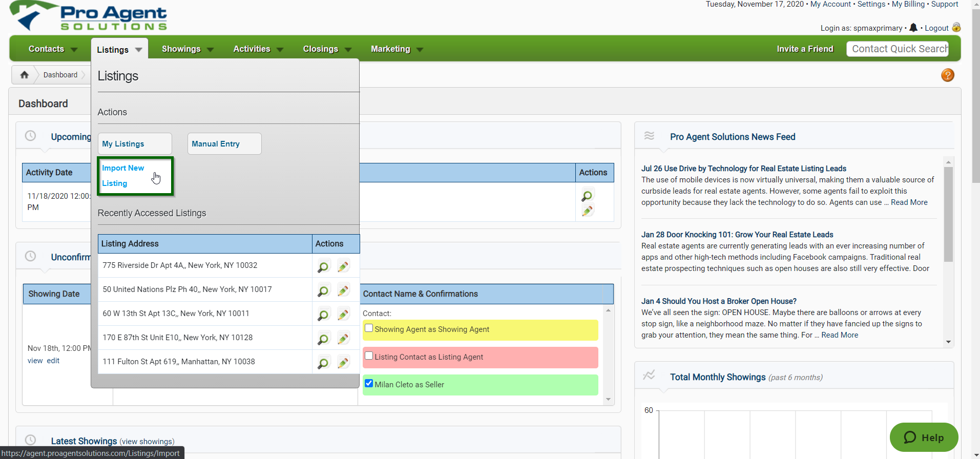View listing 60 W 13th St magnifier
This screenshot has height=459, width=980.
point(323,315)
